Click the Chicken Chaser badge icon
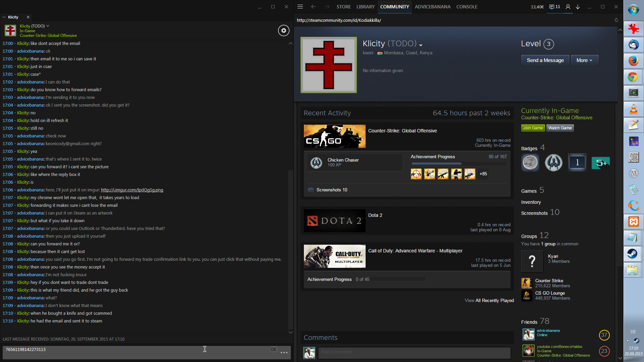The width and height of the screenshot is (644, 362). (316, 163)
